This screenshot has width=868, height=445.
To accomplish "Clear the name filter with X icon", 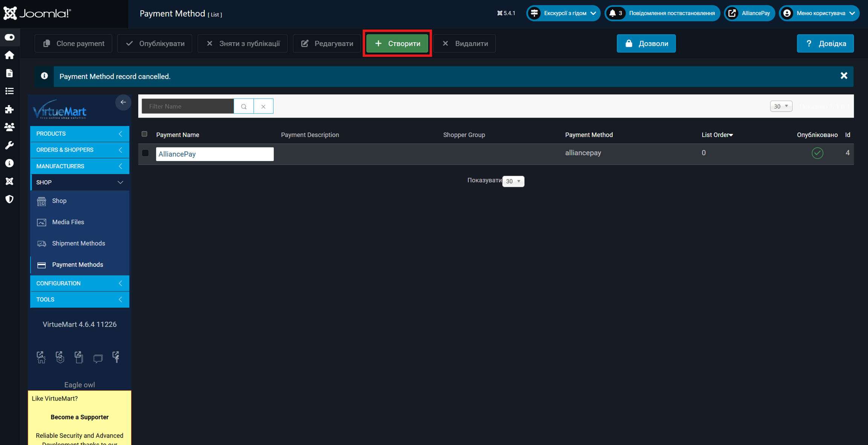I will point(263,106).
